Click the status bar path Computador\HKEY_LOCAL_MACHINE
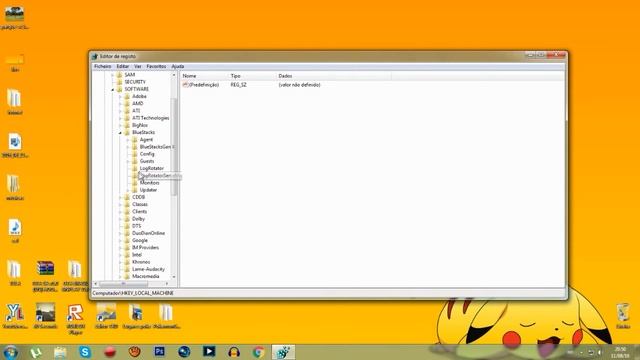This screenshot has height=360, width=640. tap(133, 293)
